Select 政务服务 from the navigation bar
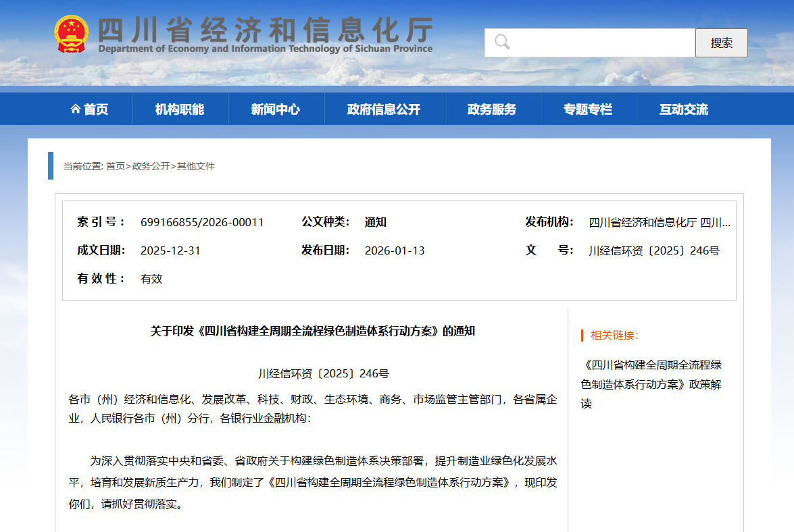Image resolution: width=794 pixels, height=532 pixels. pyautogui.click(x=492, y=109)
